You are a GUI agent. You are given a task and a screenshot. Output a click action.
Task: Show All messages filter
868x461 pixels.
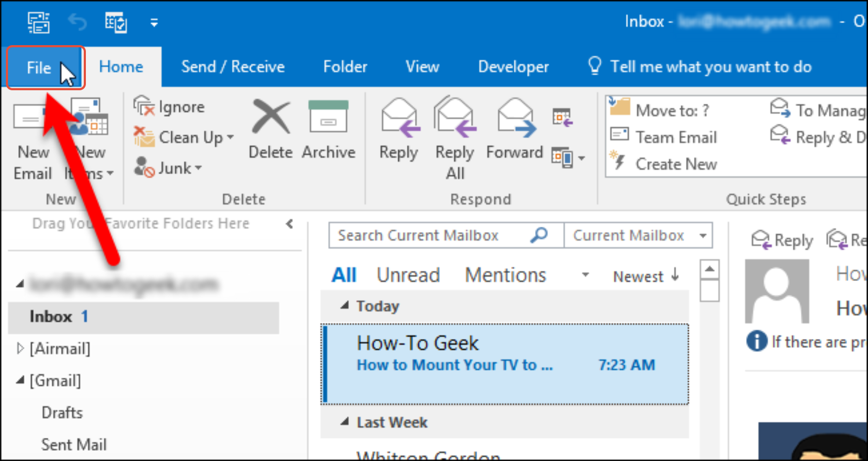coord(344,275)
